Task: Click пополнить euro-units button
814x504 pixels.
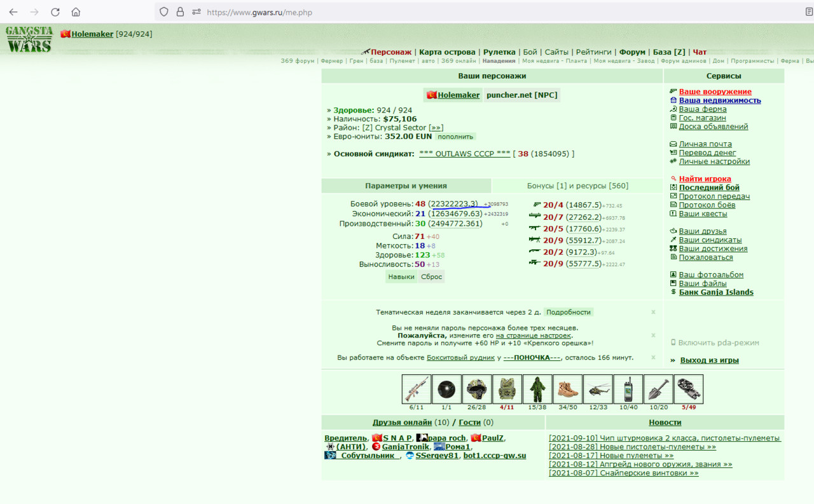Action: pyautogui.click(x=455, y=137)
